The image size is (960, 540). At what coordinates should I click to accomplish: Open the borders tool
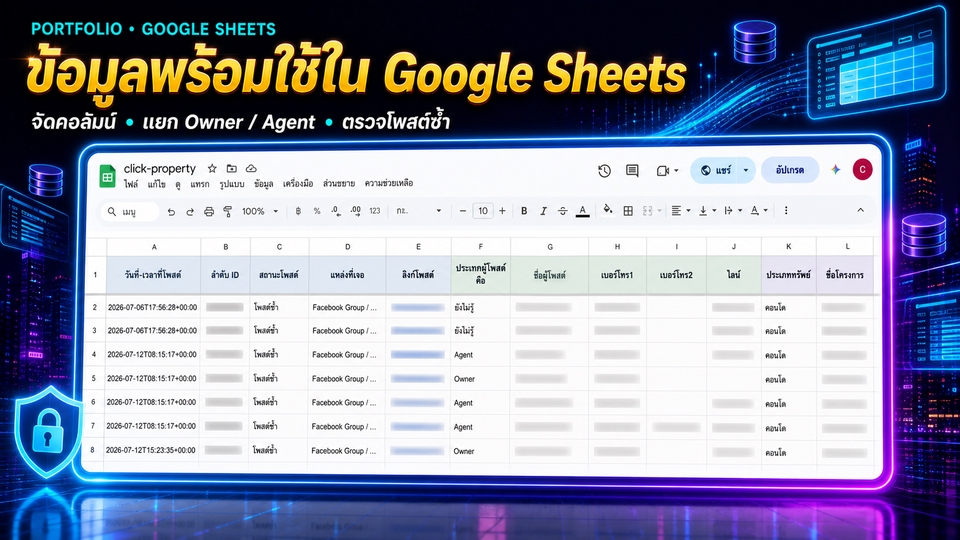point(628,211)
